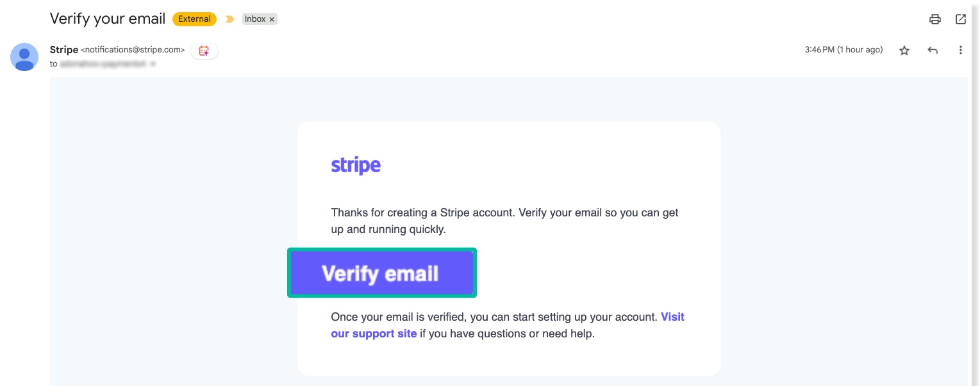This screenshot has height=386, width=980.
Task: Expand message details under sender name
Action: pyautogui.click(x=153, y=63)
